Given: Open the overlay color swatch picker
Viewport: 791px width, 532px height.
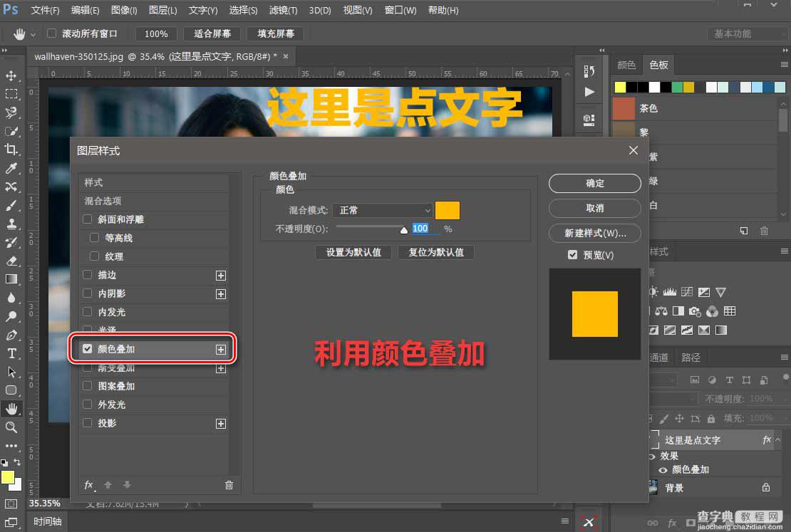Looking at the screenshot, I should pyautogui.click(x=448, y=210).
